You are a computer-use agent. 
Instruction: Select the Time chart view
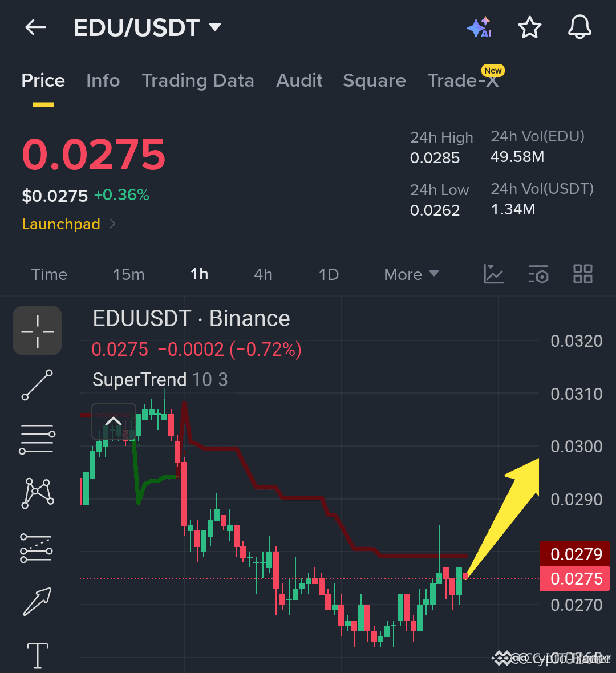[x=49, y=275]
